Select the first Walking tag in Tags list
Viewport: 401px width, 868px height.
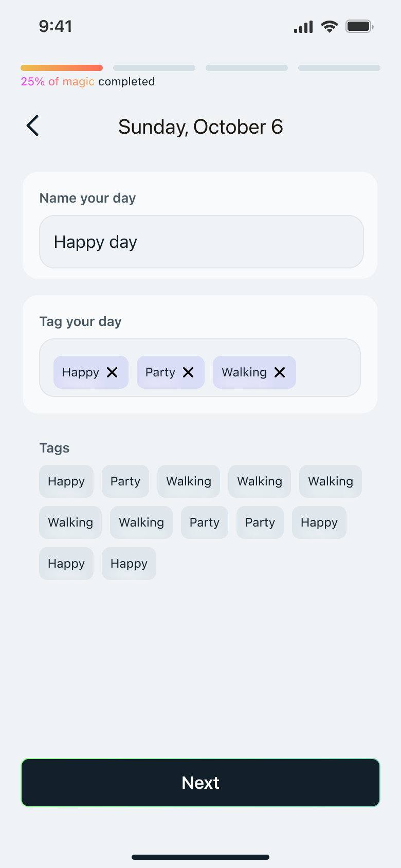(189, 481)
